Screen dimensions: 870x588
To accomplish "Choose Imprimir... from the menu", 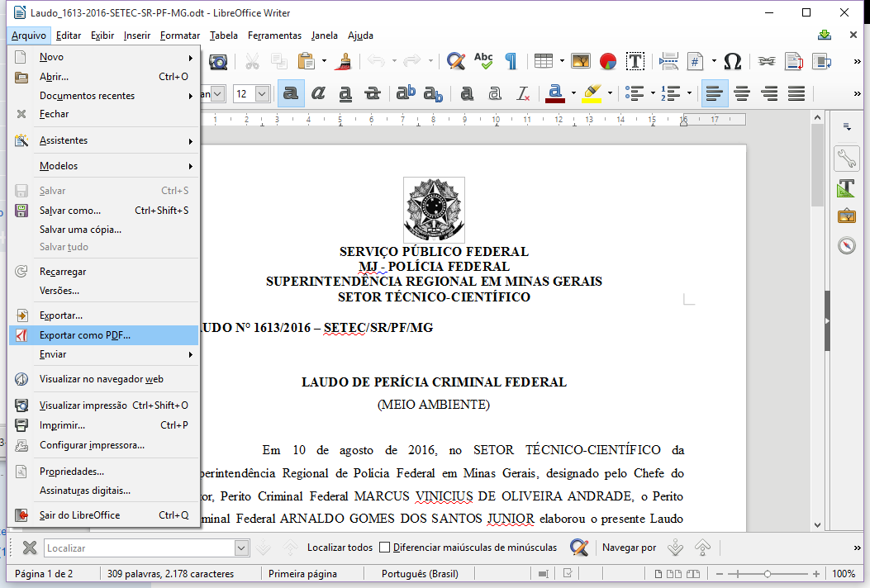I will coord(104,425).
